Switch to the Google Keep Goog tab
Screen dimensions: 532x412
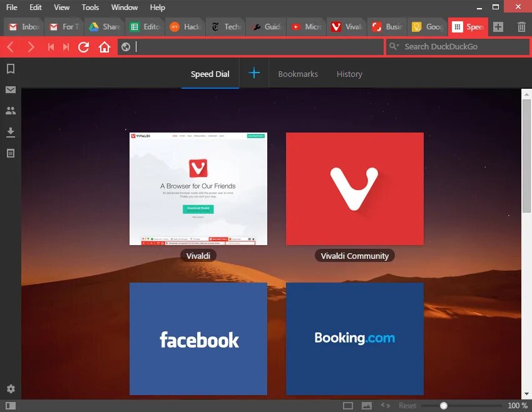[x=427, y=27]
